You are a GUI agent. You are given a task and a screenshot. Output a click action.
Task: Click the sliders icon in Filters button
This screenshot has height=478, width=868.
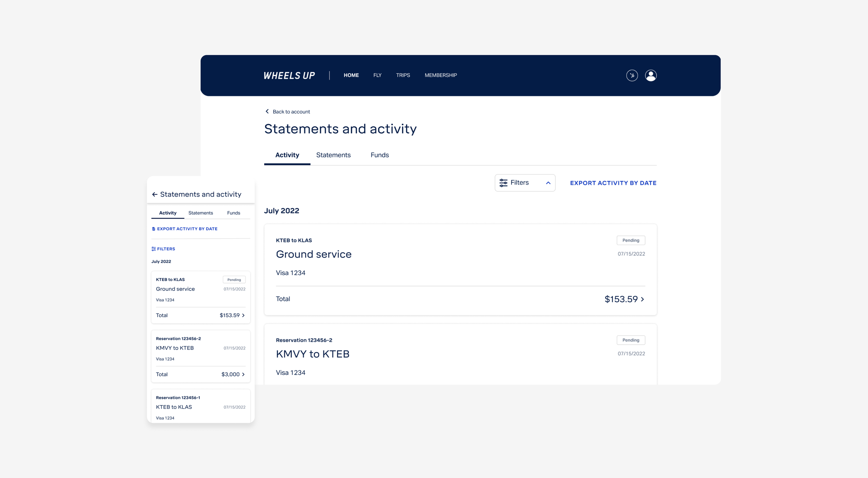[x=503, y=183]
